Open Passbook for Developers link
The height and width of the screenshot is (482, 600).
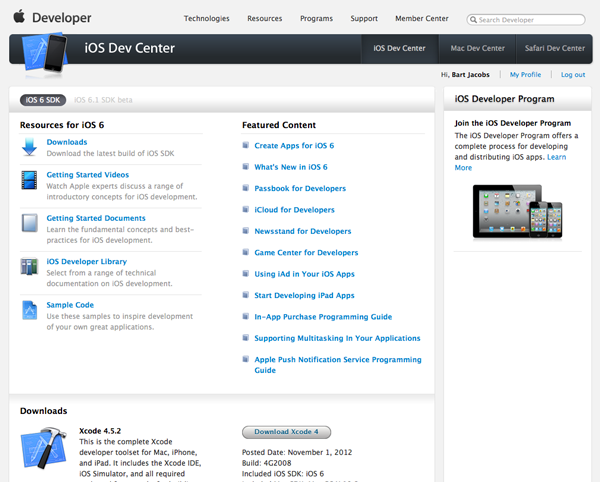[300, 188]
